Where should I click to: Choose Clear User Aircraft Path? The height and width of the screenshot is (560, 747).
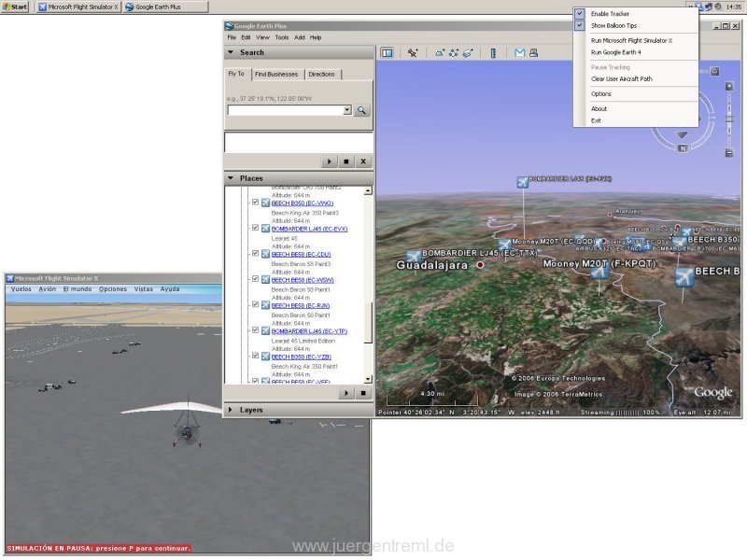636,79
